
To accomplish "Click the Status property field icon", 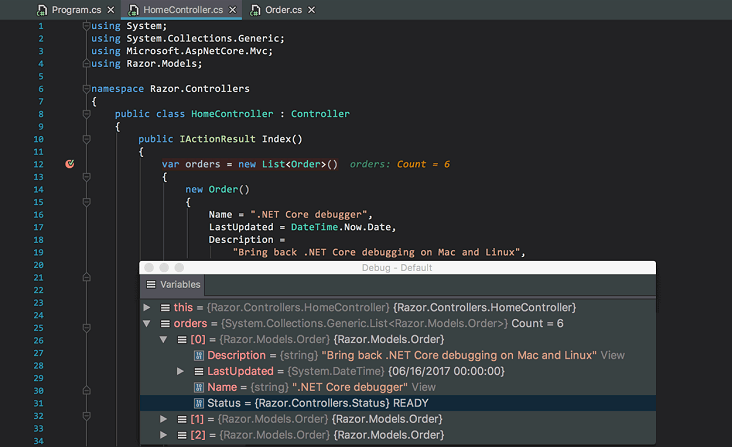I will [198, 403].
